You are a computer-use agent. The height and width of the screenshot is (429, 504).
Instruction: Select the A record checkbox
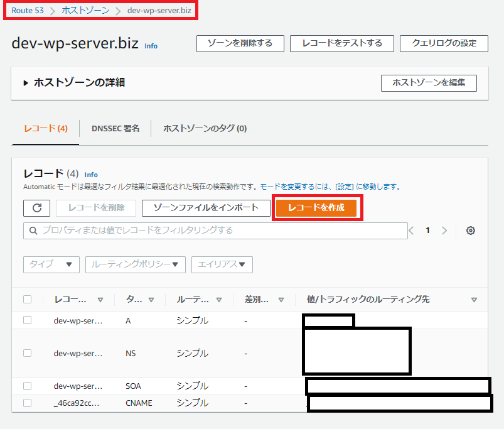(27, 320)
